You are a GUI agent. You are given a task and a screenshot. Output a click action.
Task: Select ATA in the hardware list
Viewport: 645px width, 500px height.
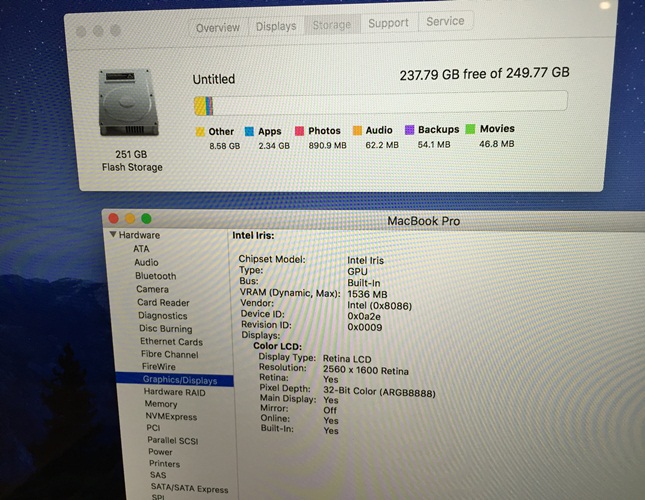(141, 249)
